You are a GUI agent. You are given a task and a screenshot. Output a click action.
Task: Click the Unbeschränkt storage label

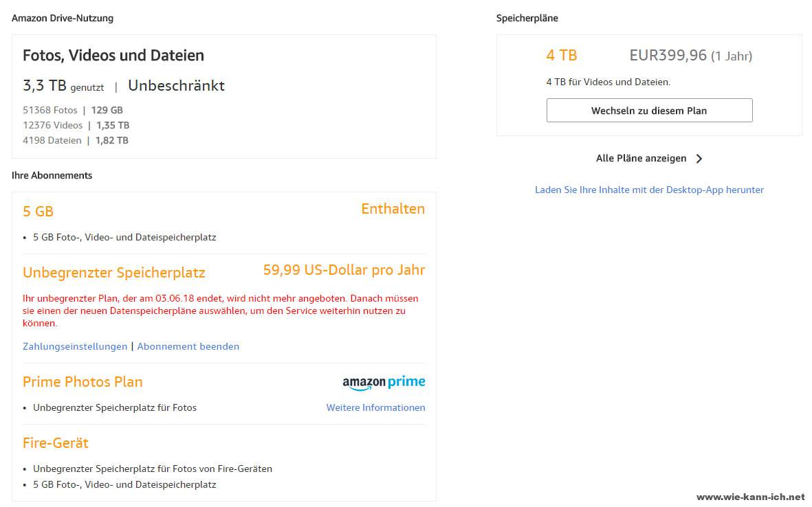[x=176, y=85]
